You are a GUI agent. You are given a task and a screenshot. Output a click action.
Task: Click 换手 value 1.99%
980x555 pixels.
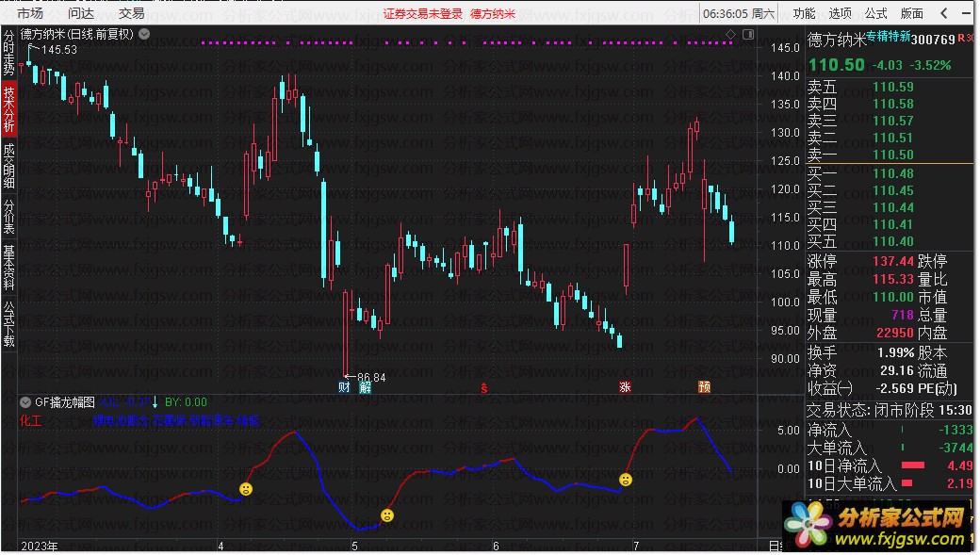click(895, 352)
